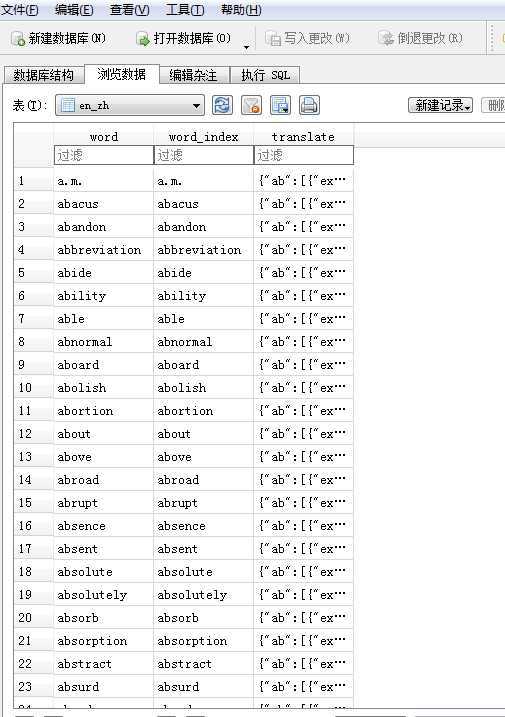
Task: Click the word cell 'absorb'
Action: click(104, 618)
